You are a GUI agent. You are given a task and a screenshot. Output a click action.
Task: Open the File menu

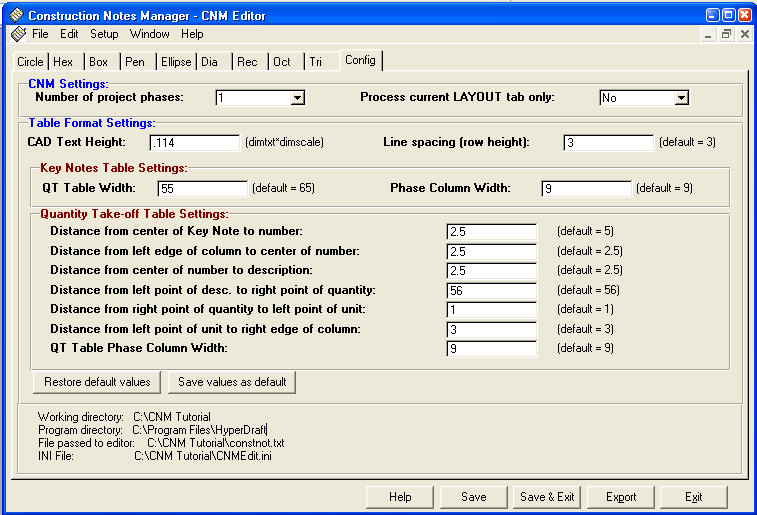click(x=40, y=34)
